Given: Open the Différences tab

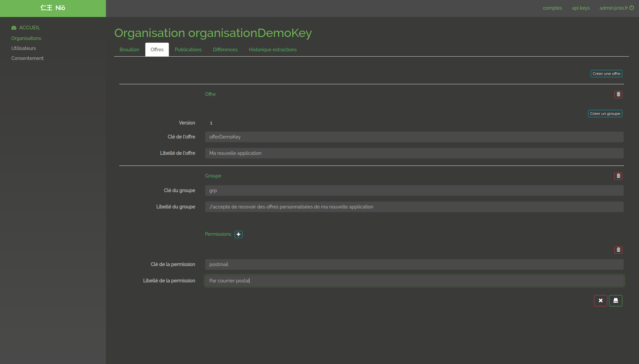Looking at the screenshot, I should [225, 50].
